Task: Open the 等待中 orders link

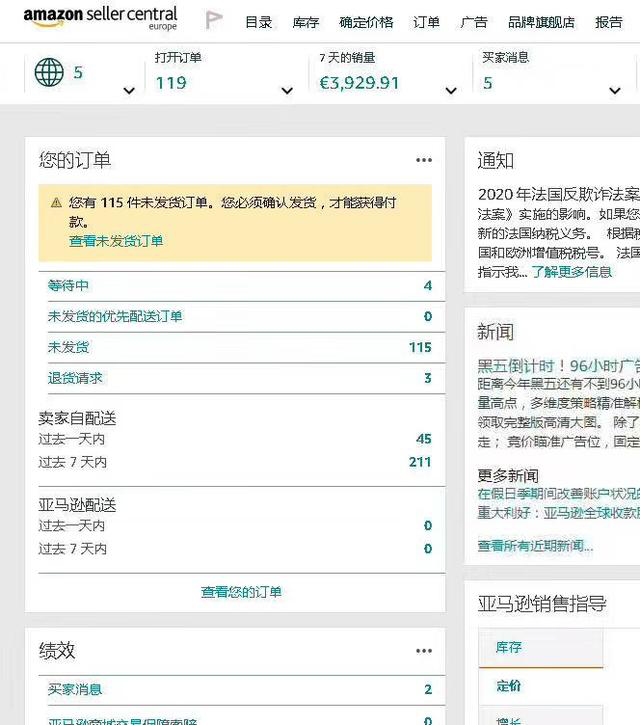Action: click(x=68, y=286)
